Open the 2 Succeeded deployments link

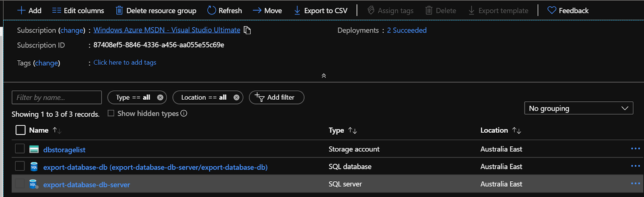[x=407, y=30]
